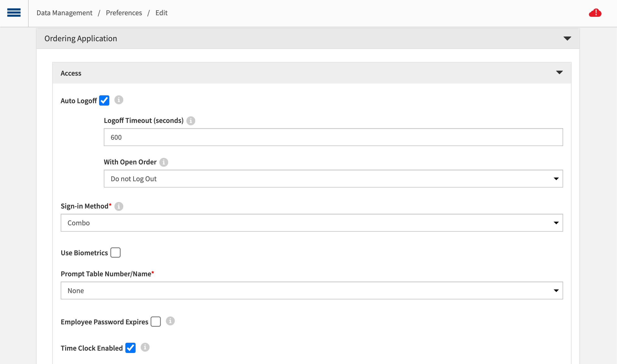
Task: Check the Employee Password Expires checkbox
Action: 156,321
